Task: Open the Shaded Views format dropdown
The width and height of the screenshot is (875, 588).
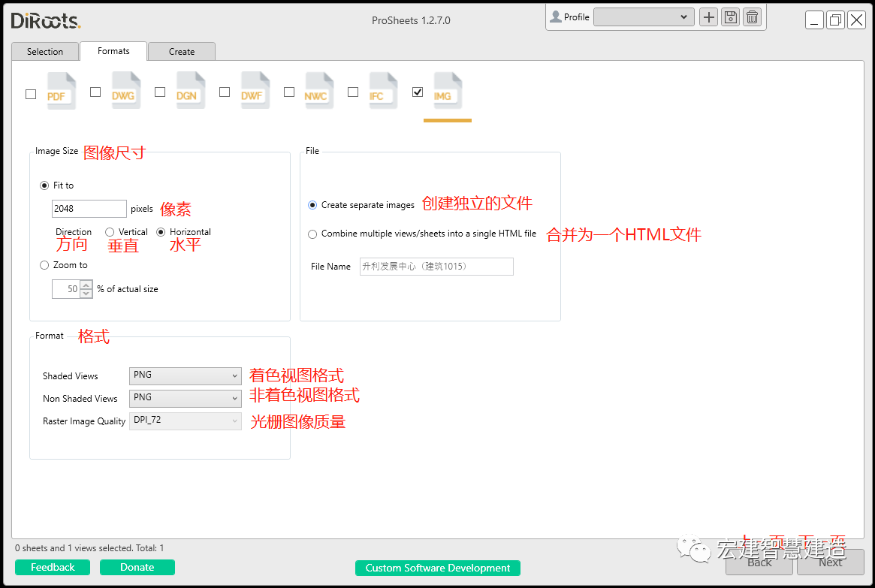Action: coord(186,376)
